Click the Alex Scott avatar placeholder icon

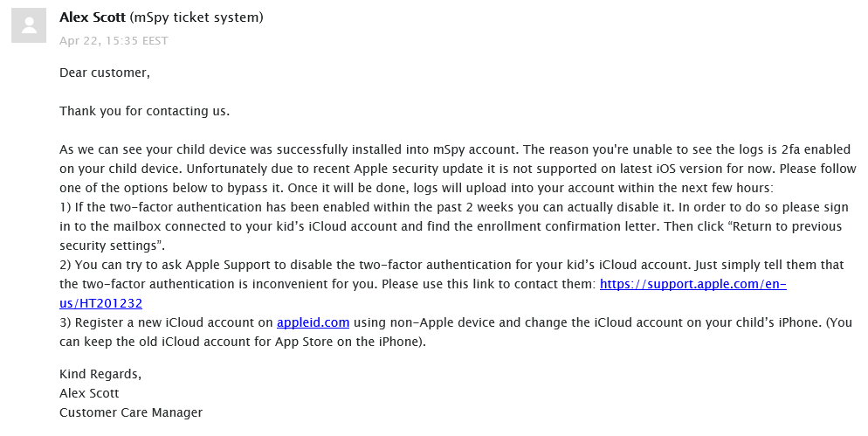[29, 25]
